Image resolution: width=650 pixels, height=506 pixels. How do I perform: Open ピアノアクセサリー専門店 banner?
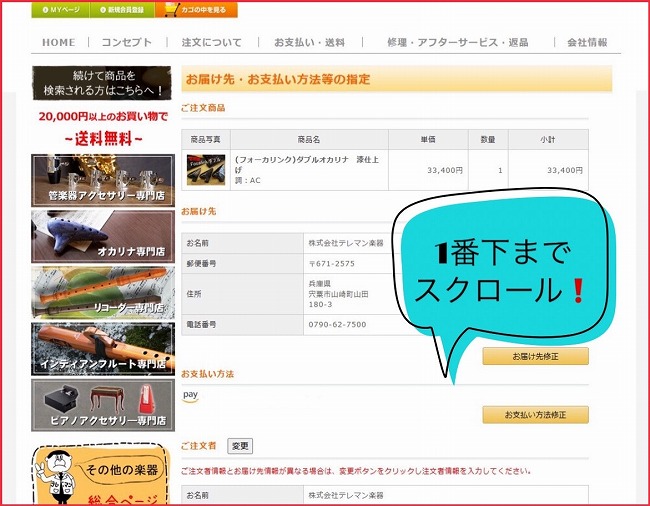pyautogui.click(x=102, y=405)
